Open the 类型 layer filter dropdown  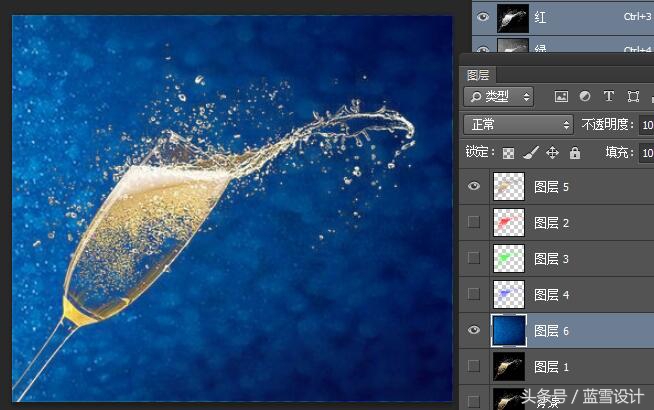(499, 97)
